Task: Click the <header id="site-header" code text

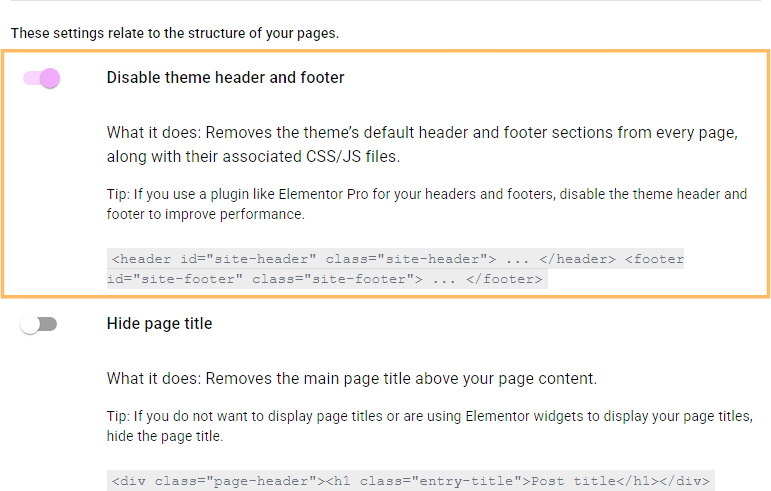Action: (213, 259)
